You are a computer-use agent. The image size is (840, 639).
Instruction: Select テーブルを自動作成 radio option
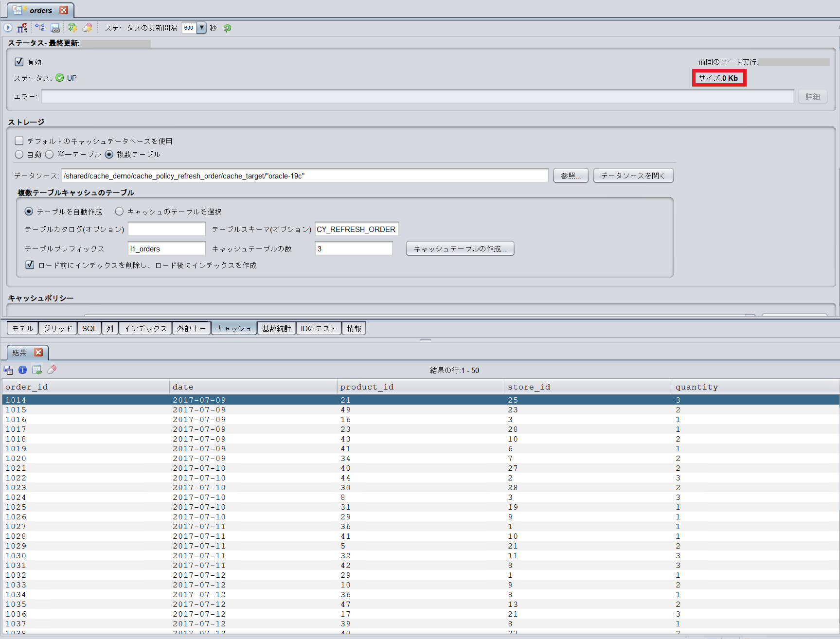click(29, 212)
